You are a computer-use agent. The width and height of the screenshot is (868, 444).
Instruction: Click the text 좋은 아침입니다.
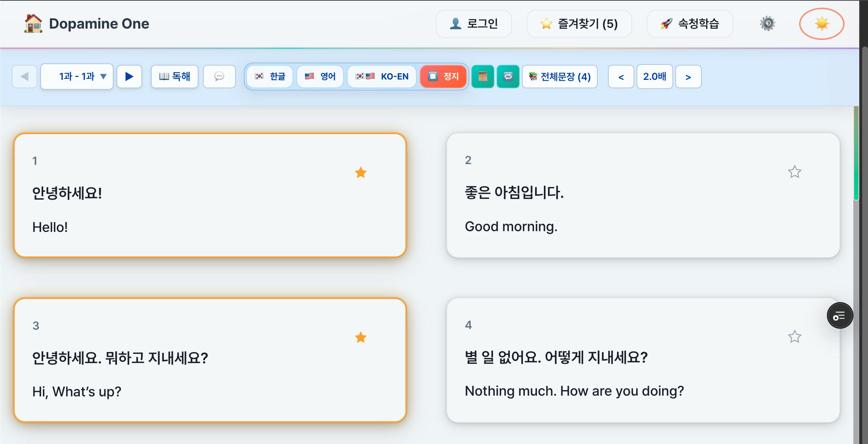(514, 192)
